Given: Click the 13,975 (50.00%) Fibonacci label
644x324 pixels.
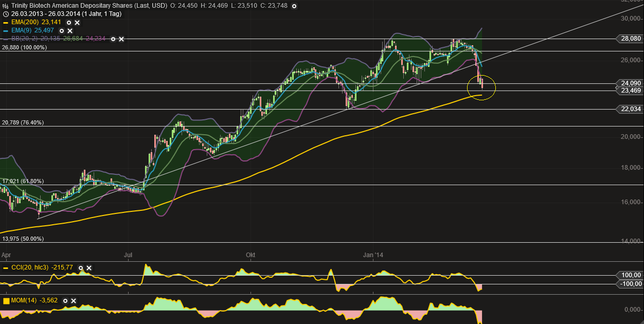Looking at the screenshot, I should click(x=23, y=239).
